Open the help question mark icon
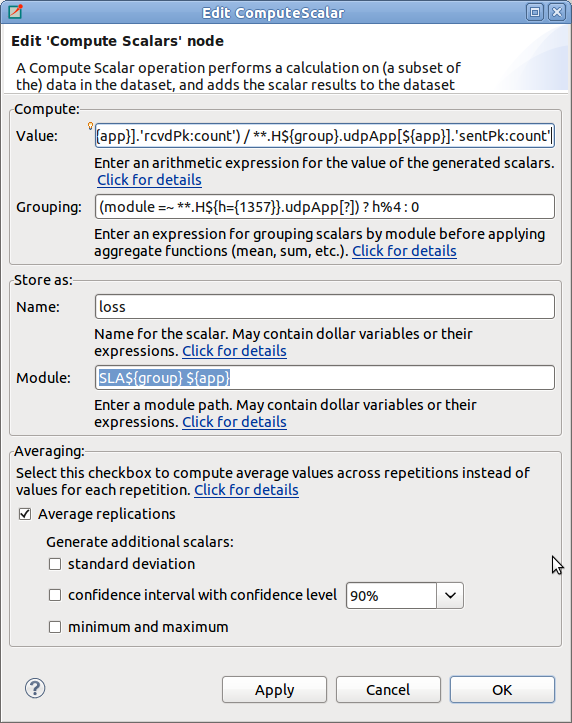This screenshot has height=723, width=572. point(35,688)
